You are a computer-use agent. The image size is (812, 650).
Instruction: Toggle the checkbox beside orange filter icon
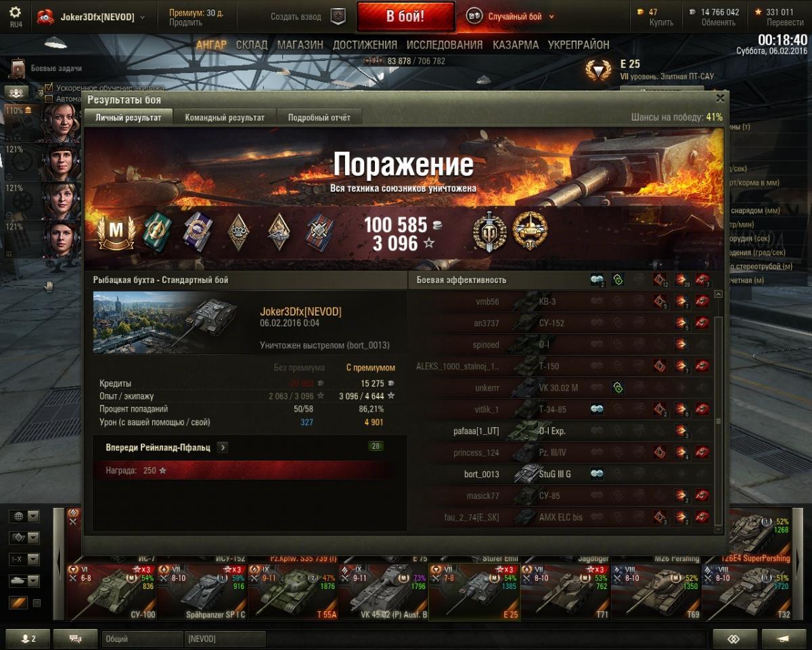[x=37, y=603]
